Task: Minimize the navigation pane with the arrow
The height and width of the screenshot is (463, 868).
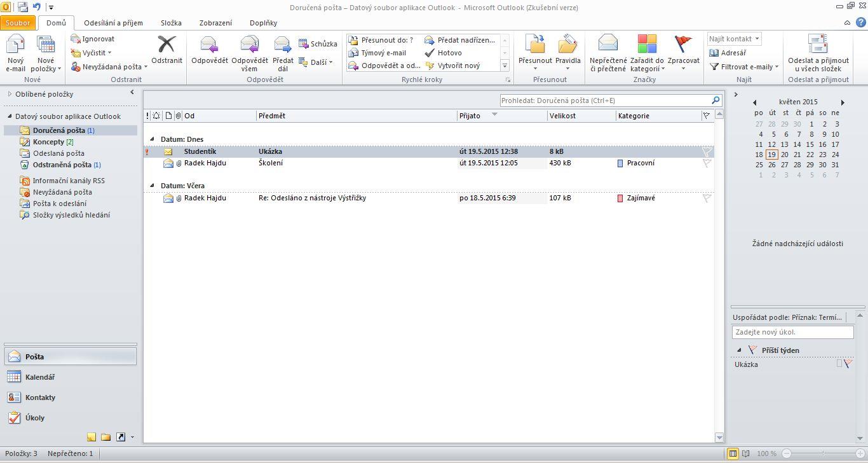Action: coord(132,93)
